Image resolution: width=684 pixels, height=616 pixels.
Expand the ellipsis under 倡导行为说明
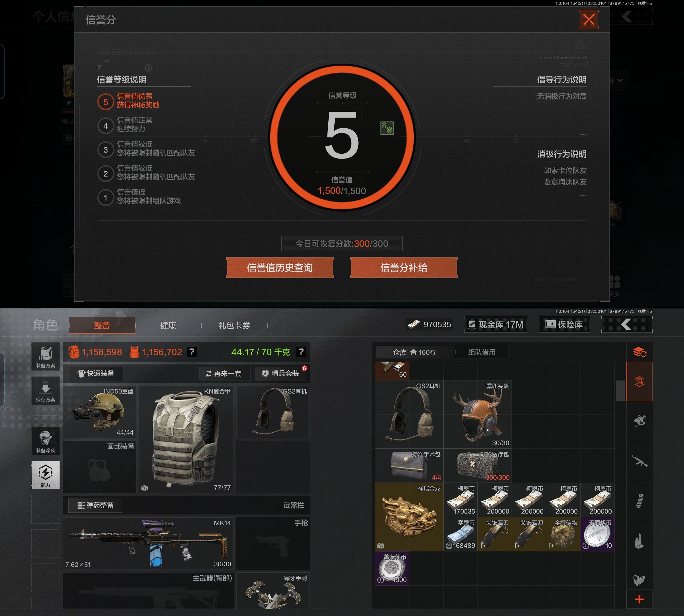583,134
